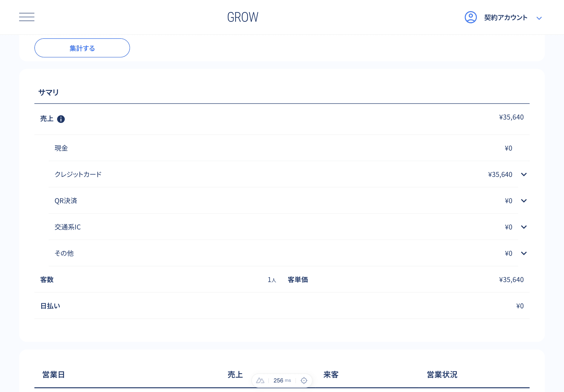The height and width of the screenshot is (392, 564).
Task: Open the 契約アカウント dropdown arrow
Action: pyautogui.click(x=539, y=18)
